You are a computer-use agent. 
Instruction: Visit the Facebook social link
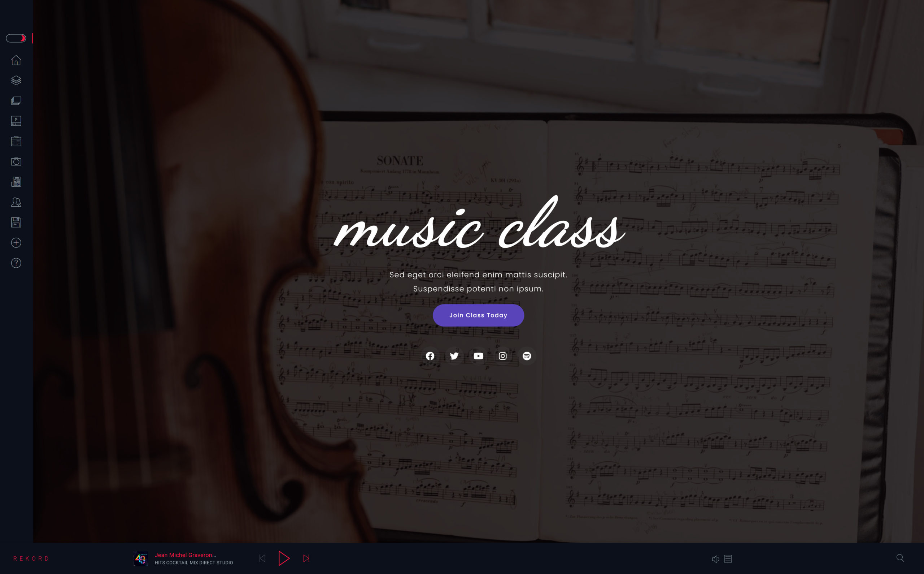[430, 356]
